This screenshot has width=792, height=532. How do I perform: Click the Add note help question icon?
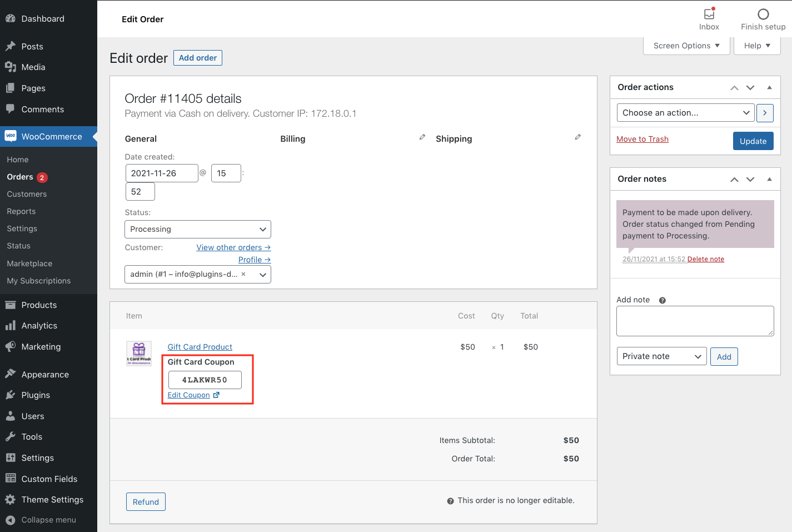point(662,300)
